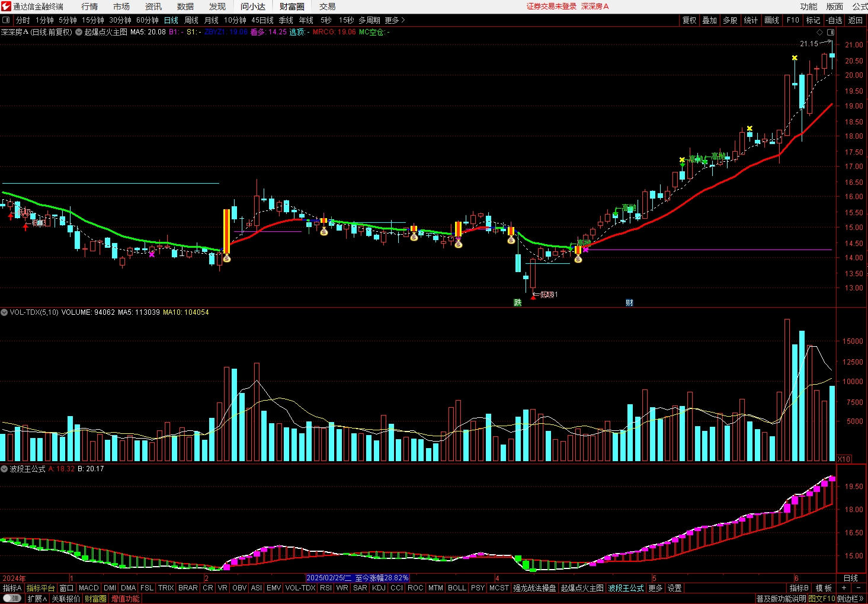Open the 日线 period selector at bottom right
This screenshot has width=868, height=604.
(x=851, y=578)
